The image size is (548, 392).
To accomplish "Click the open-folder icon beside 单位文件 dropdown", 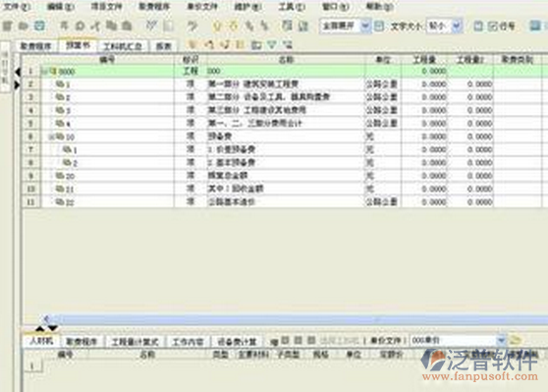I will point(515,340).
